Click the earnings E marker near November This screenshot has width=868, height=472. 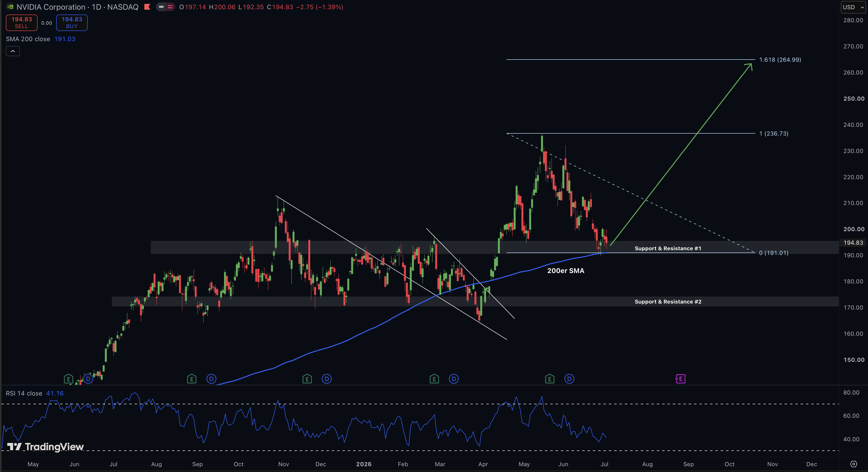point(307,379)
